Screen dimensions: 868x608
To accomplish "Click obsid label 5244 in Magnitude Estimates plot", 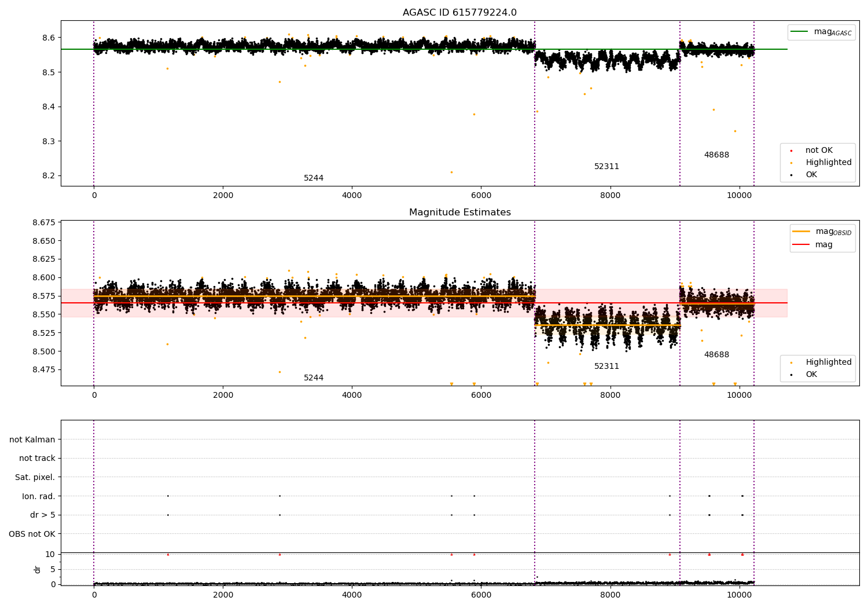I will (314, 378).
